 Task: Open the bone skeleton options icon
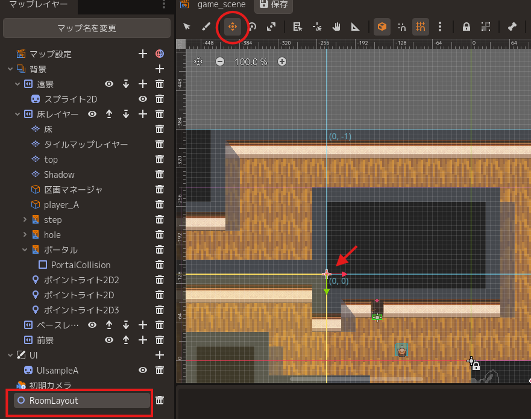(x=512, y=27)
